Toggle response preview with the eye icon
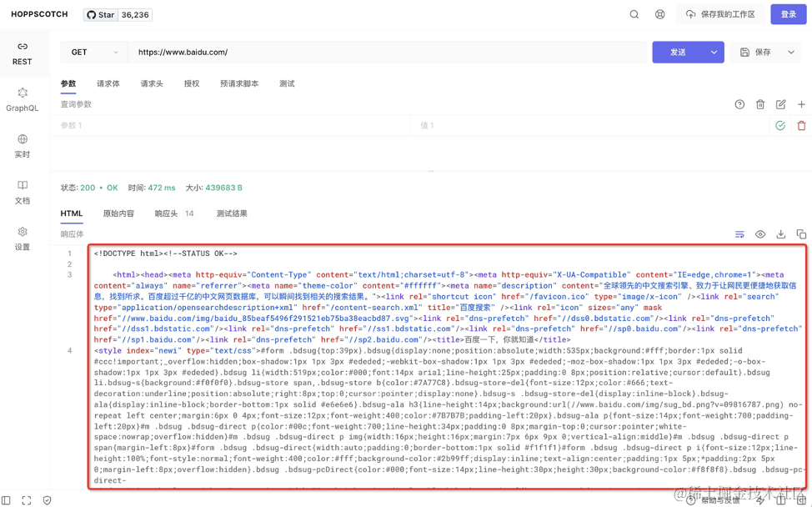 point(760,234)
